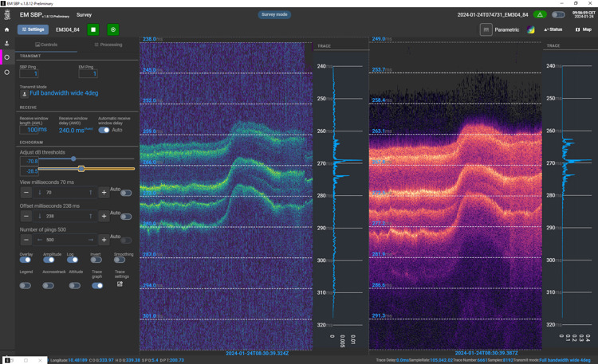
Task: Turn off Automatic receive window delay
Action: [104, 130]
